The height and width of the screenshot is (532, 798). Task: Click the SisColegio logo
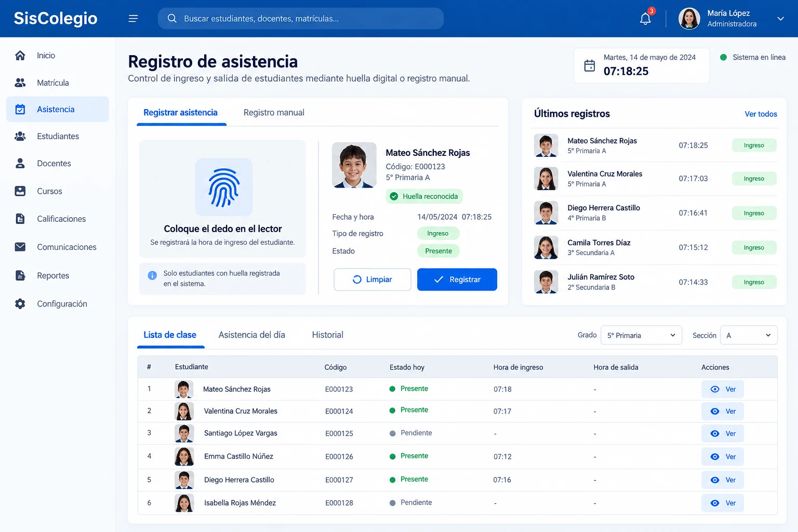[x=56, y=18]
